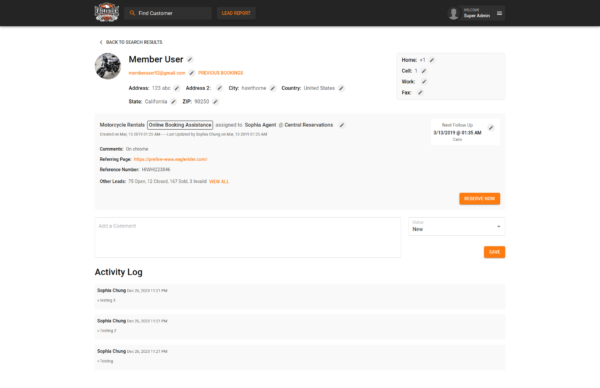Click the Reserve Now button

[x=479, y=199]
